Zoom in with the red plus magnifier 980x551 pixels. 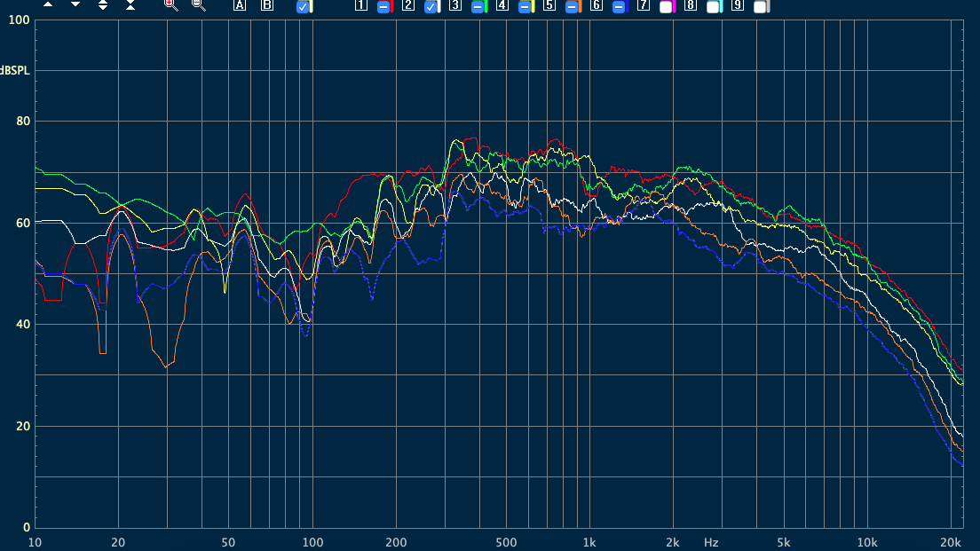click(x=170, y=5)
